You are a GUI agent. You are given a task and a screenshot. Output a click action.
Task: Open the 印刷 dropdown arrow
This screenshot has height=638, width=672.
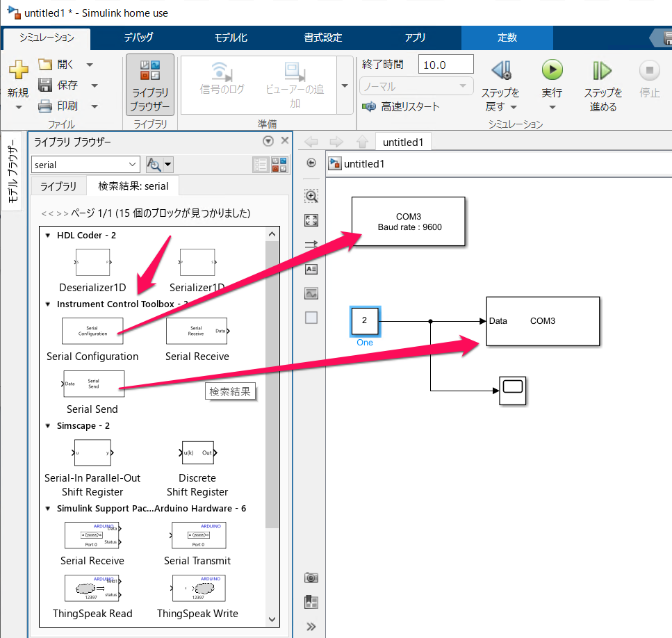(x=95, y=106)
